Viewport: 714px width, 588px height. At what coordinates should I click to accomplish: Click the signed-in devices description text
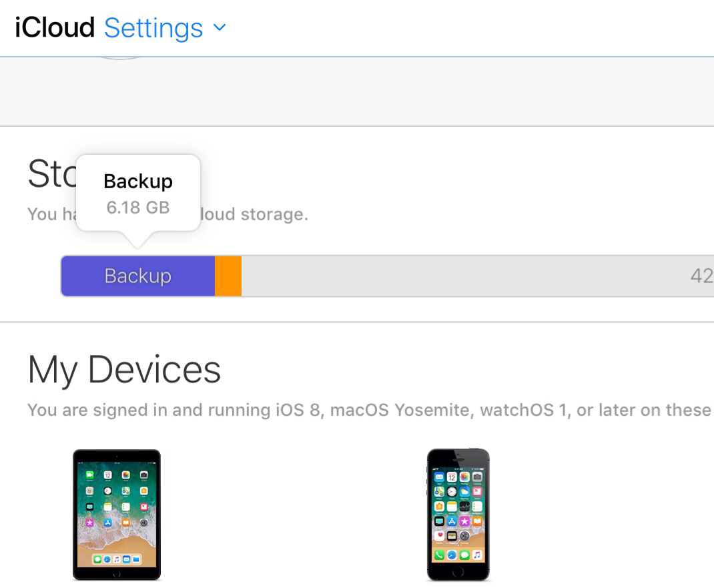(x=367, y=410)
